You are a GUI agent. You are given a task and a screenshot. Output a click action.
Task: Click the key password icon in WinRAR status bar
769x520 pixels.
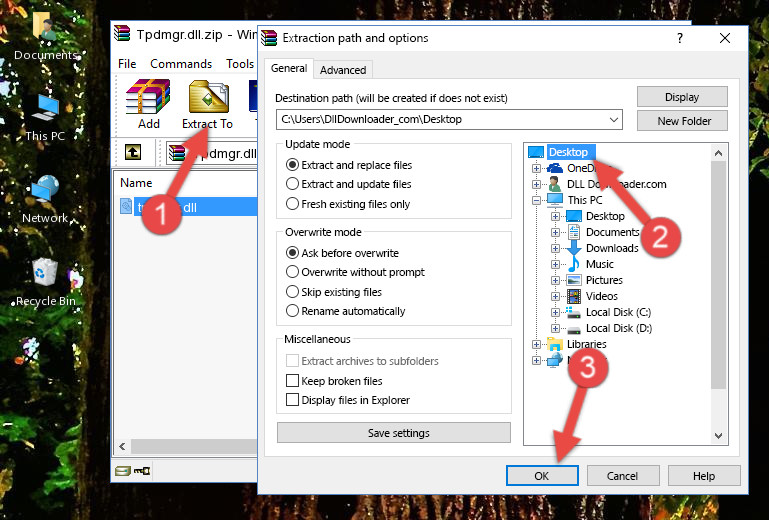pyautogui.click(x=142, y=471)
